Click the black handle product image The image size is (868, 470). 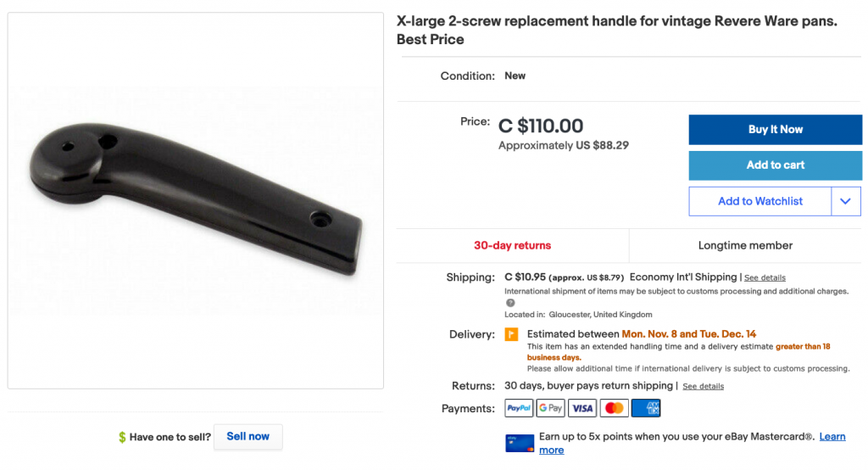click(196, 199)
